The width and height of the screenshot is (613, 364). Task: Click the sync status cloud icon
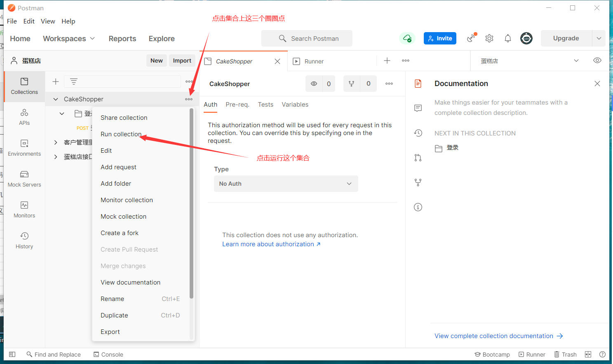pos(407,38)
